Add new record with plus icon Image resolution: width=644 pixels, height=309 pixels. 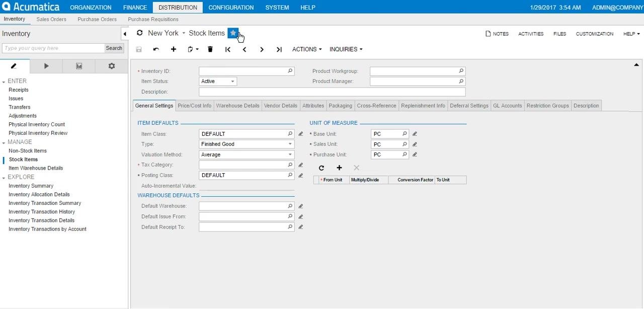tap(174, 49)
